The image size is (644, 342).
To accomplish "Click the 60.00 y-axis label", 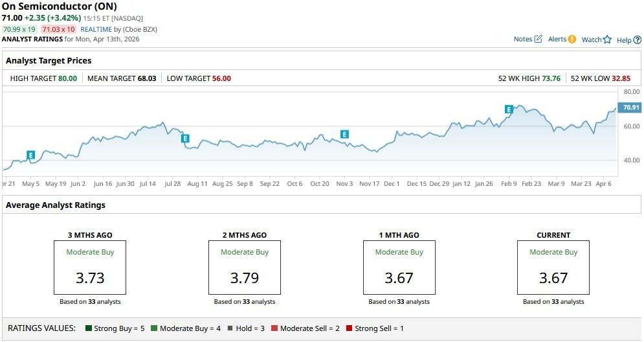I will pyautogui.click(x=631, y=126).
